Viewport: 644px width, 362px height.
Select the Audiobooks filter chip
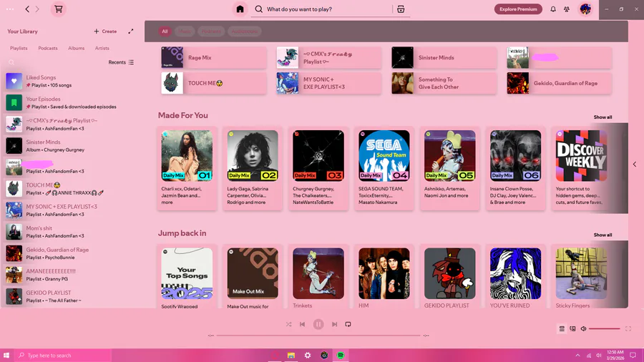click(245, 31)
